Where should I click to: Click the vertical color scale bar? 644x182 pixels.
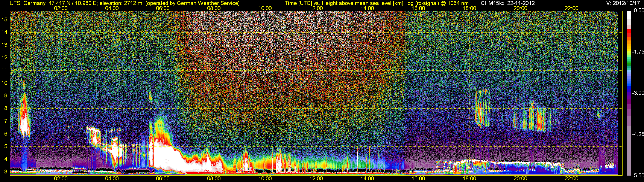click(629, 93)
